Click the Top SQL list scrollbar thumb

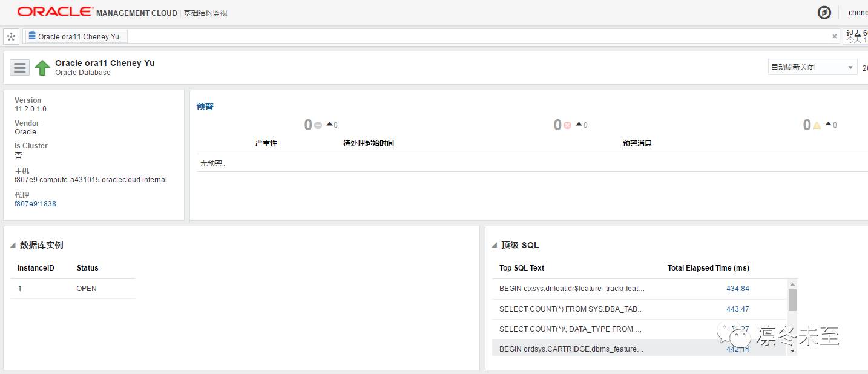tap(792, 300)
